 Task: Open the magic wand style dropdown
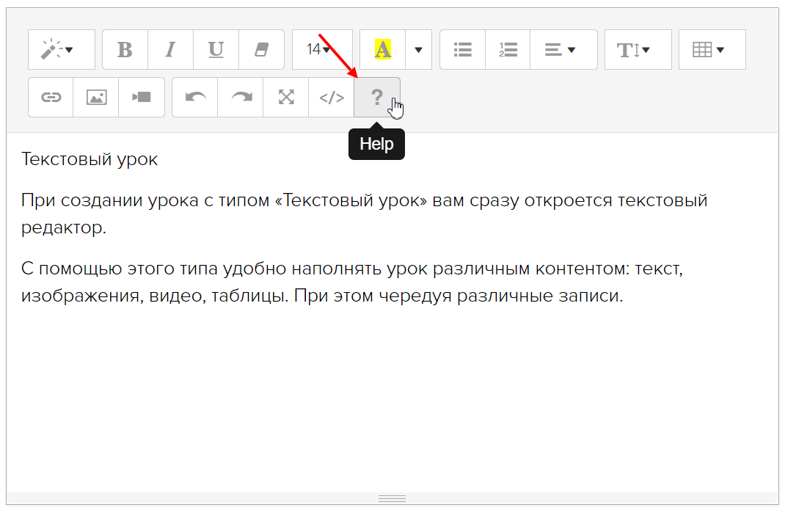pyautogui.click(x=61, y=50)
